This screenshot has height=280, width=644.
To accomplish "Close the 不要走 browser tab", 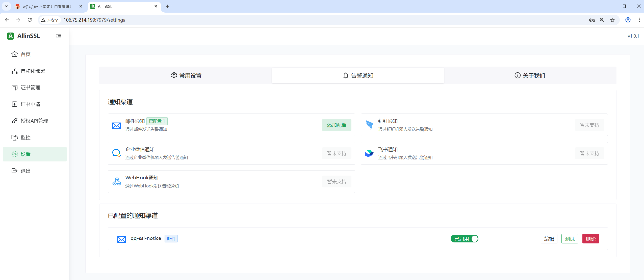I will tap(81, 6).
